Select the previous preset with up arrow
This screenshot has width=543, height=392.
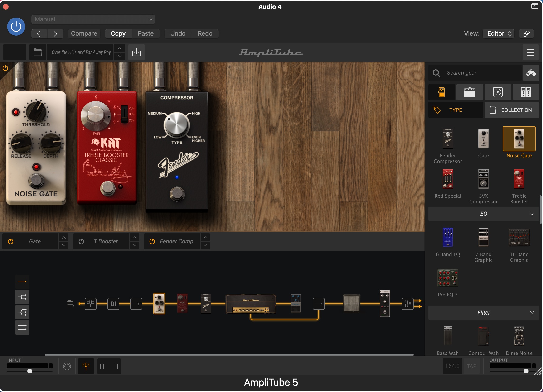click(x=120, y=48)
